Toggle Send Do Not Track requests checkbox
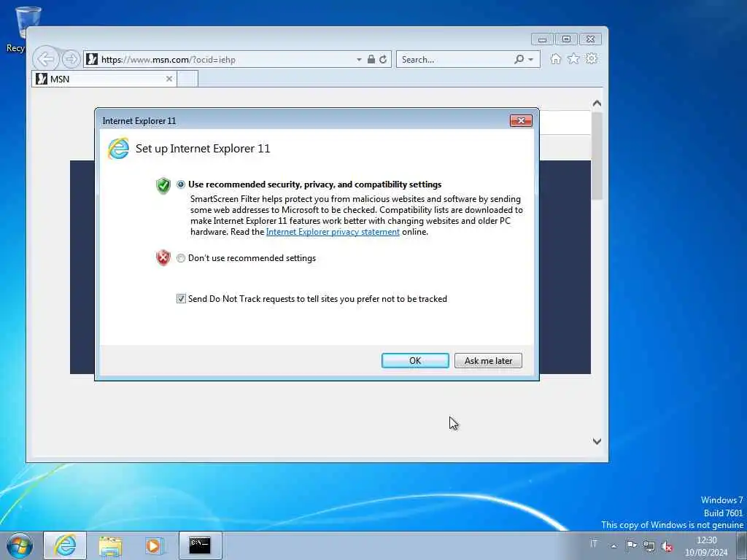747x560 pixels. coord(181,298)
